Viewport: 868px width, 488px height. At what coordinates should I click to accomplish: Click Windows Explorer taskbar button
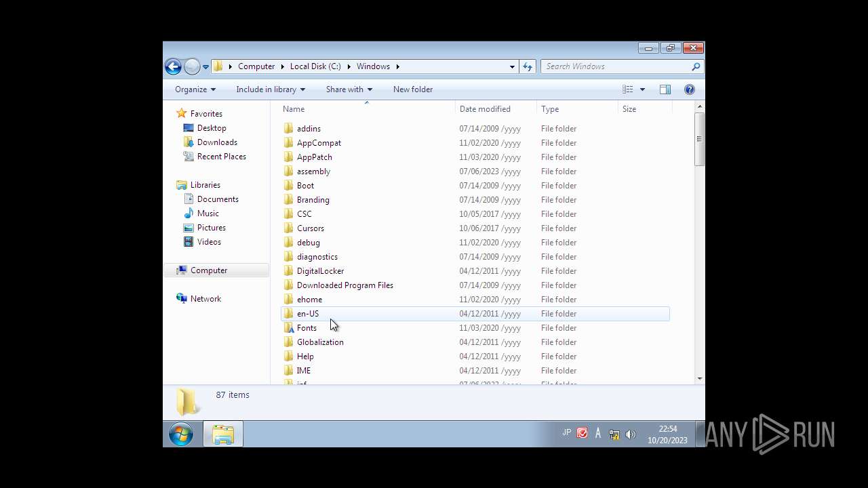point(223,434)
